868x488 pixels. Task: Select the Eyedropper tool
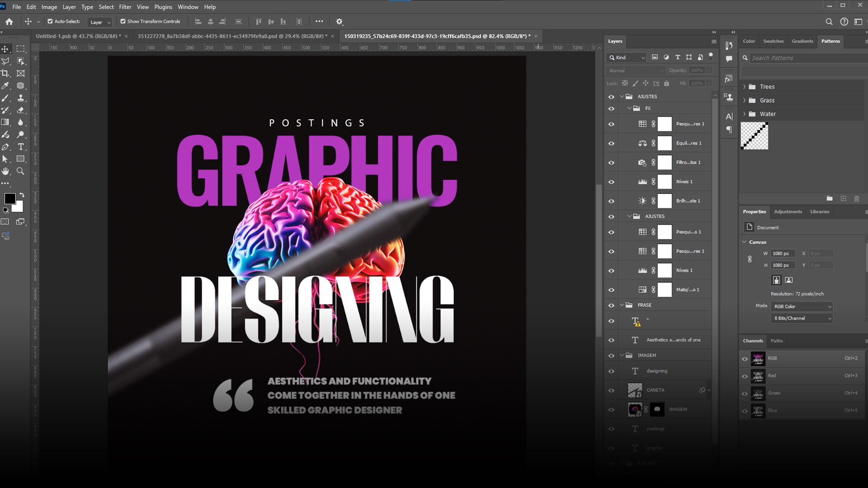click(x=5, y=85)
